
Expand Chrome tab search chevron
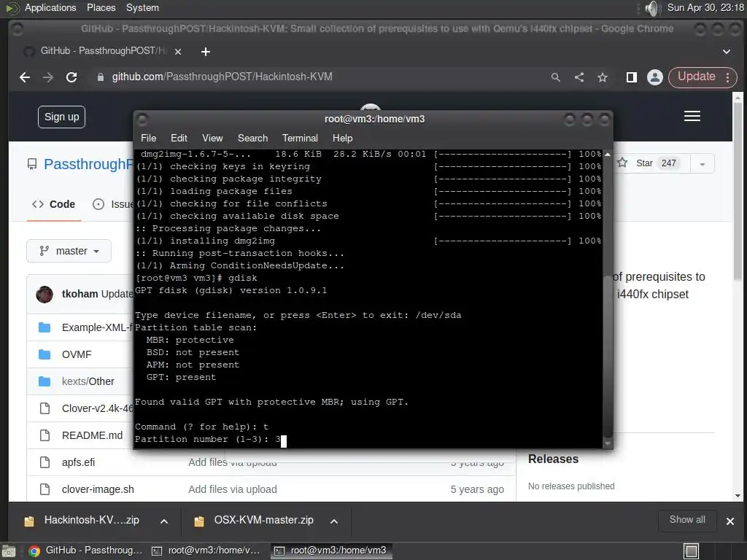[x=727, y=52]
